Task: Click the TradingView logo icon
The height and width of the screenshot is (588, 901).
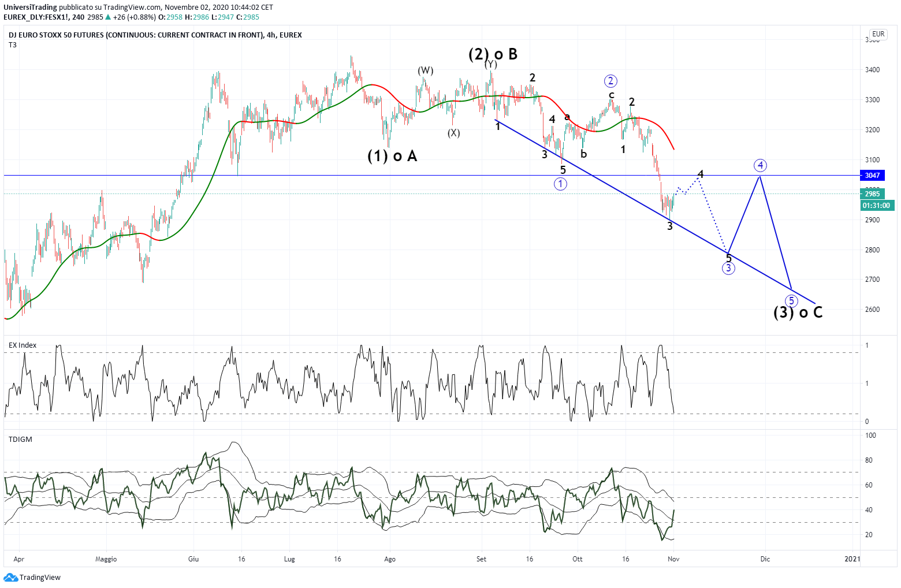Action: 10,577
